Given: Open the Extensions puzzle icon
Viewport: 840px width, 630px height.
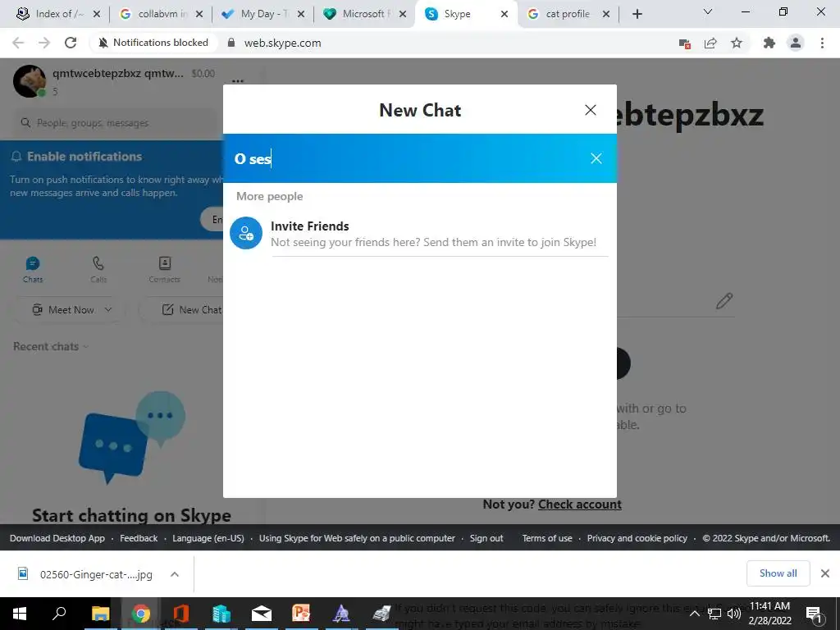Looking at the screenshot, I should coord(769,43).
